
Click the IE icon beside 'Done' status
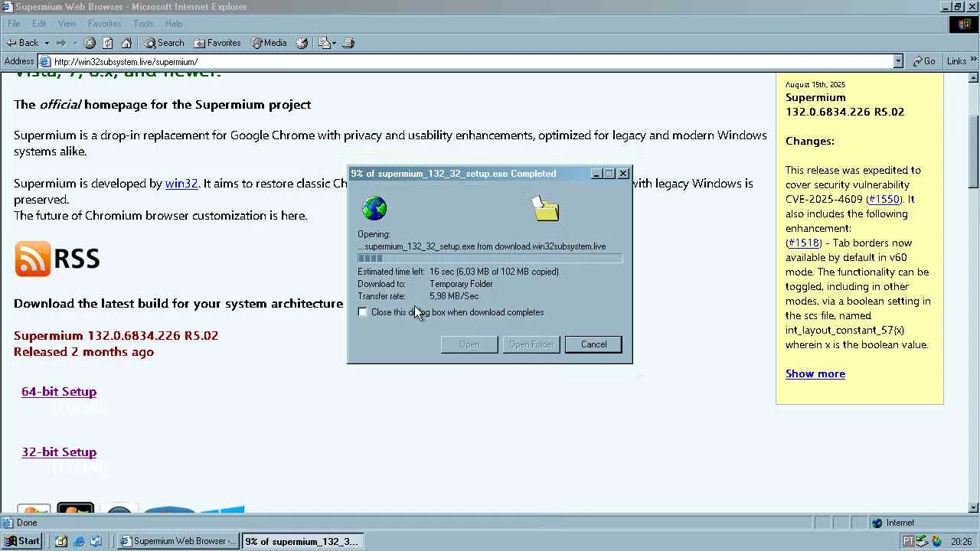click(8, 523)
